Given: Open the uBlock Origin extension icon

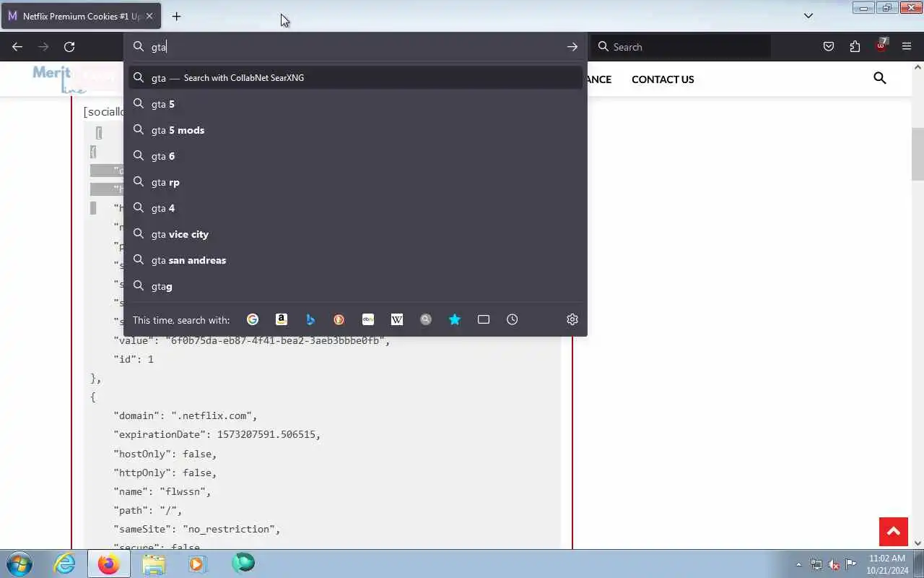Looking at the screenshot, I should coord(881,46).
